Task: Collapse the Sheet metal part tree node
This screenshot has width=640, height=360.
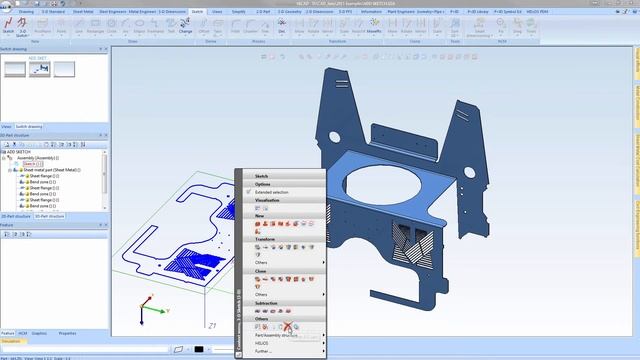Action: 10,170
